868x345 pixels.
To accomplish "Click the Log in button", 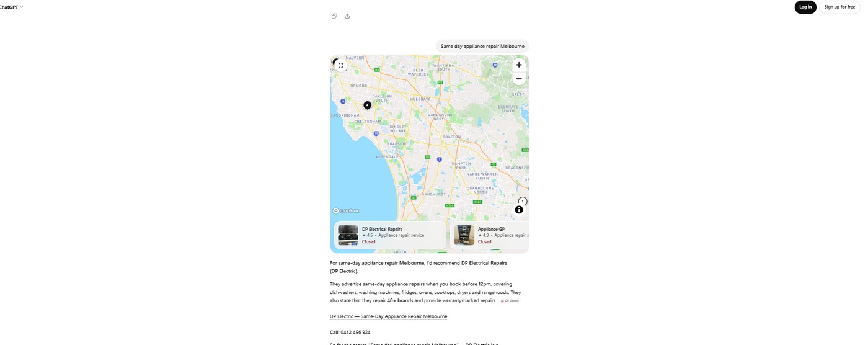I will 805,7.
